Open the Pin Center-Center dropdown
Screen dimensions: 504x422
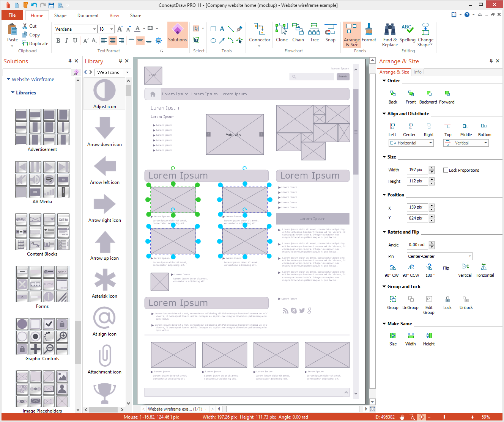(470, 256)
